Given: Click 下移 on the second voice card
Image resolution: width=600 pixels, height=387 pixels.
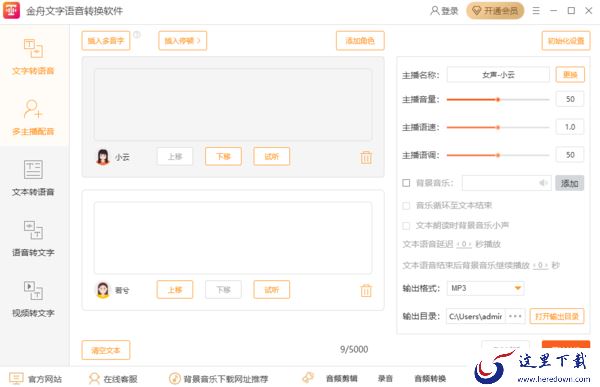Looking at the screenshot, I should [223, 289].
